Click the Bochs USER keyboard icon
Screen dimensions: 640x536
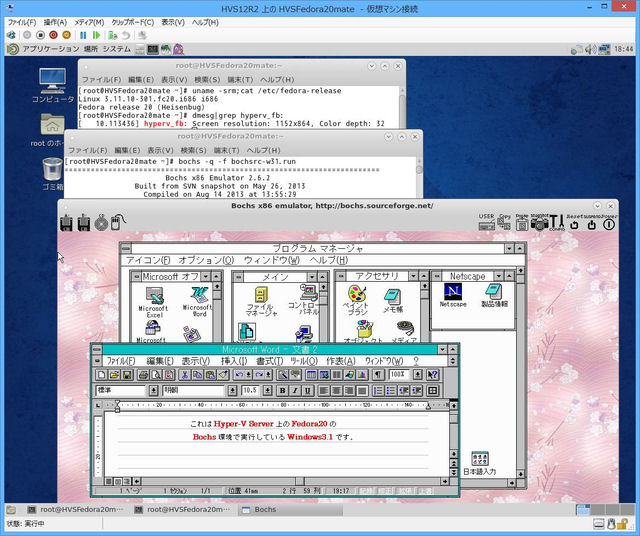coord(487,223)
